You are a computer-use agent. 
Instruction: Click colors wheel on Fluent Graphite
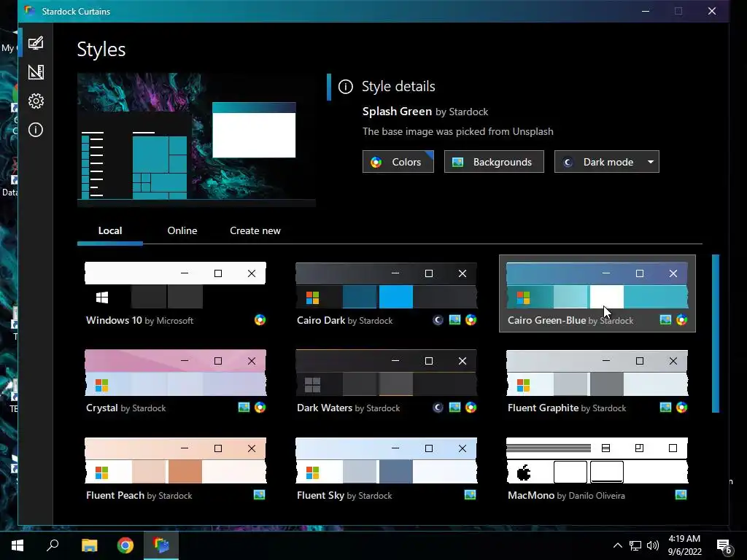[x=682, y=408]
